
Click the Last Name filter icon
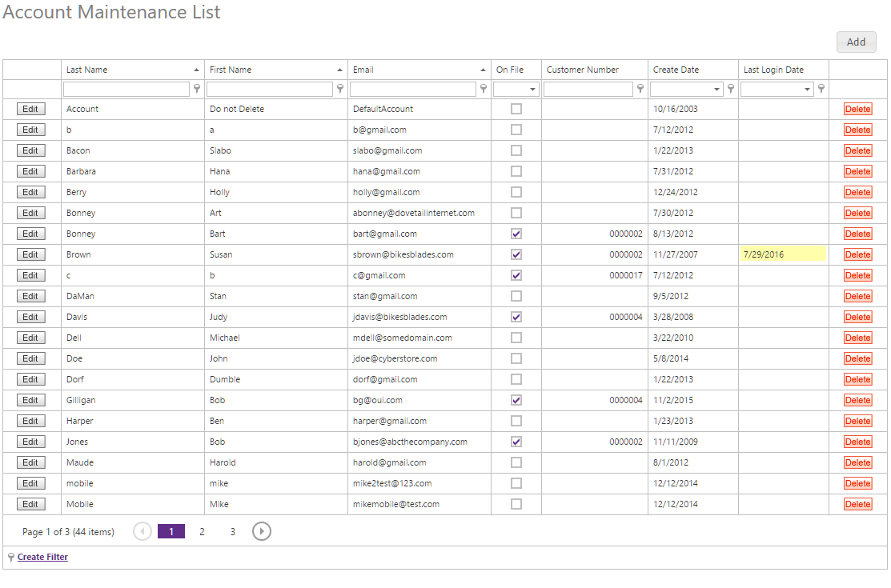point(197,89)
